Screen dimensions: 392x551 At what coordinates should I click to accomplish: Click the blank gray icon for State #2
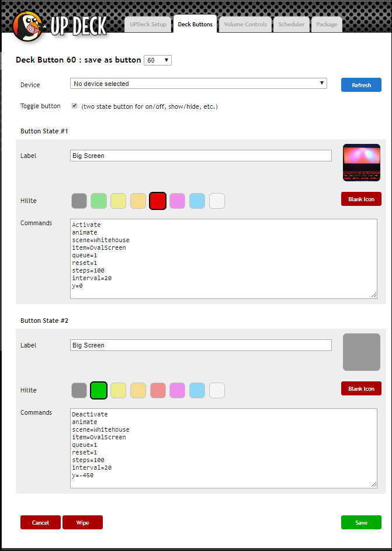(x=361, y=352)
